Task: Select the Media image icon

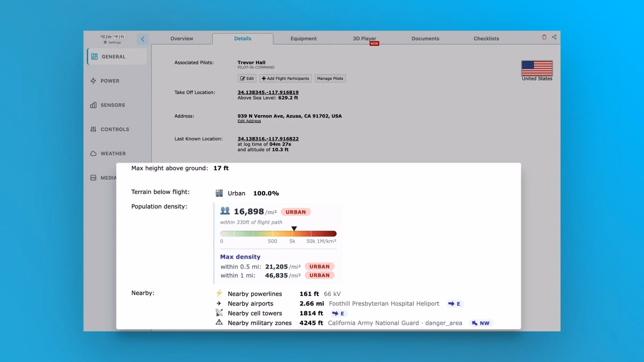Action: click(x=93, y=178)
